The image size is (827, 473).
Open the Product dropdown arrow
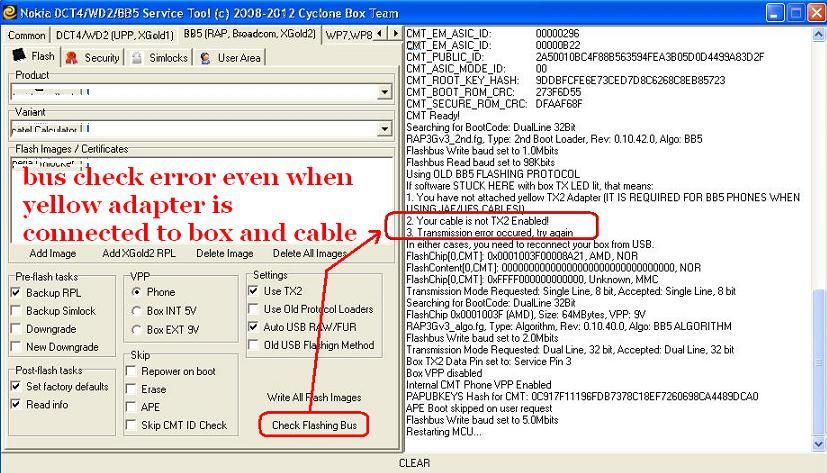coord(384,92)
